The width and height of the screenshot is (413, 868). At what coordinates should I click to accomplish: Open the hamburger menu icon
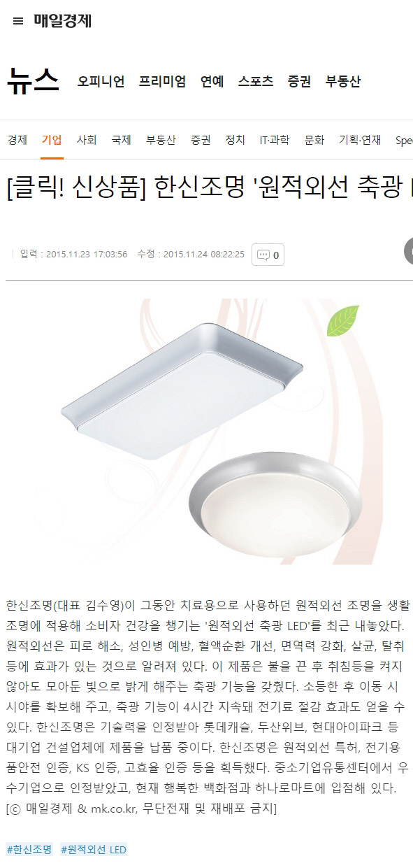(x=18, y=21)
